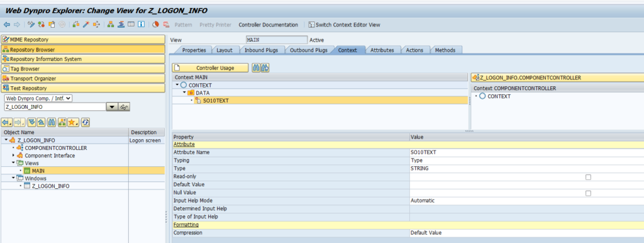This screenshot has height=243, width=644.
Task: Click the Controller Usage button
Action: (210, 68)
